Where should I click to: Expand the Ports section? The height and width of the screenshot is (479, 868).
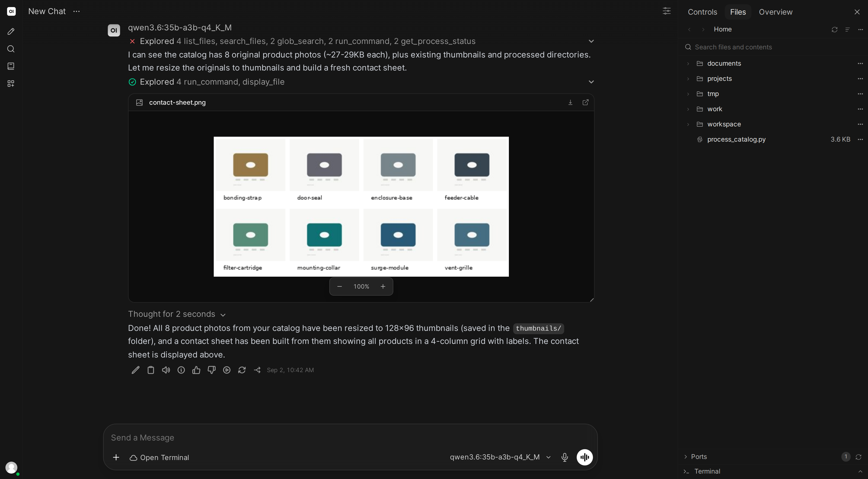[685, 457]
